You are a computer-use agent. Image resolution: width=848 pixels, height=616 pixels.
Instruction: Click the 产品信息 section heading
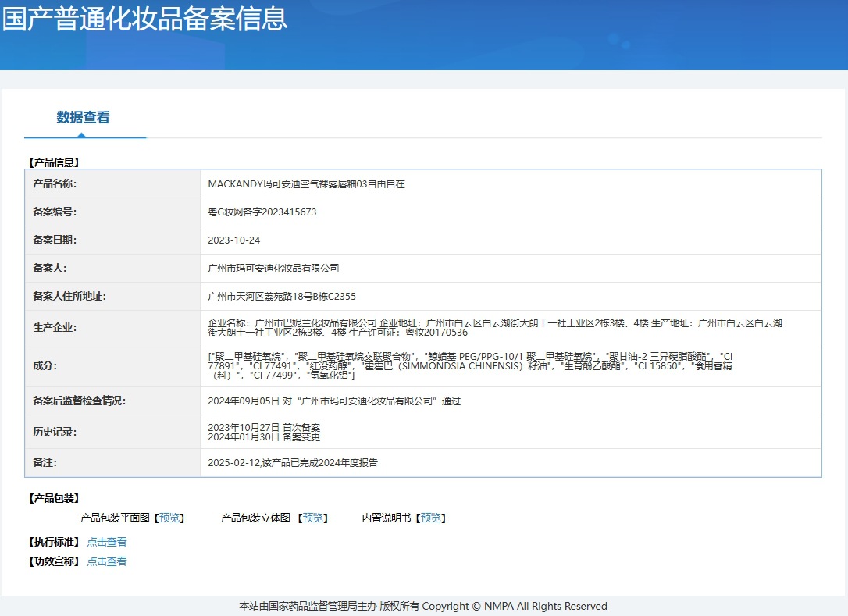[54, 162]
